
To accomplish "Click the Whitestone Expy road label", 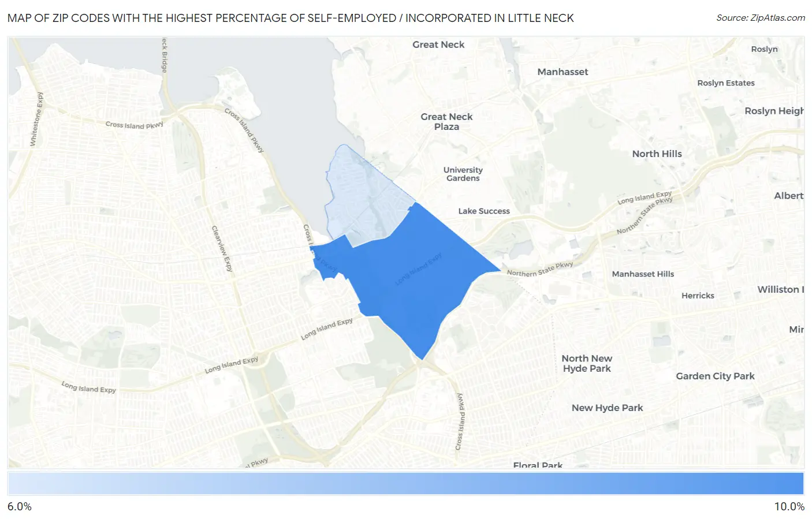I will pos(36,119).
